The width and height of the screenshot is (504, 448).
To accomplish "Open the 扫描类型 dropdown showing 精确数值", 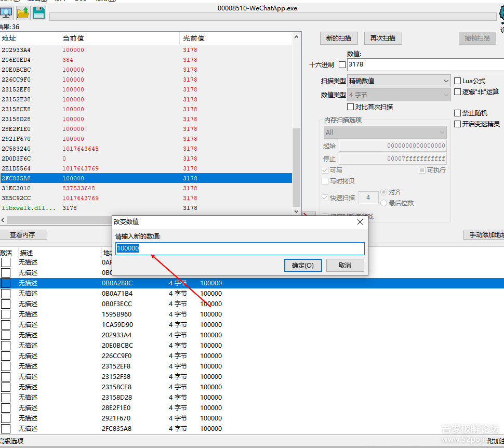I will pyautogui.click(x=399, y=81).
